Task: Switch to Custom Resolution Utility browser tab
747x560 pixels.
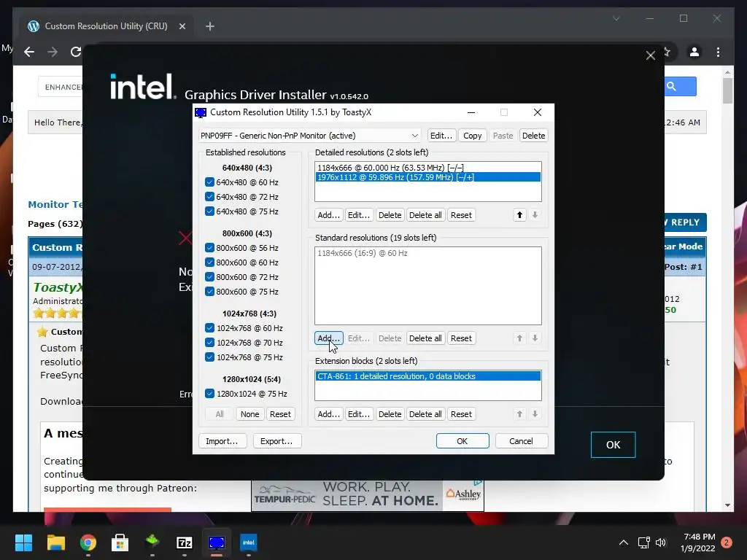Action: [x=107, y=26]
